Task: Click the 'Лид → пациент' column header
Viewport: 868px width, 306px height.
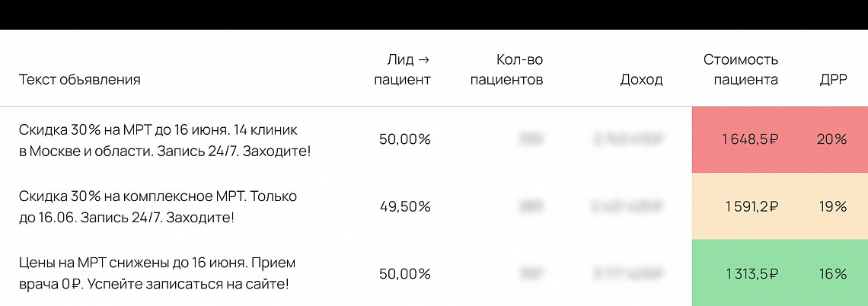Action: coord(403,70)
